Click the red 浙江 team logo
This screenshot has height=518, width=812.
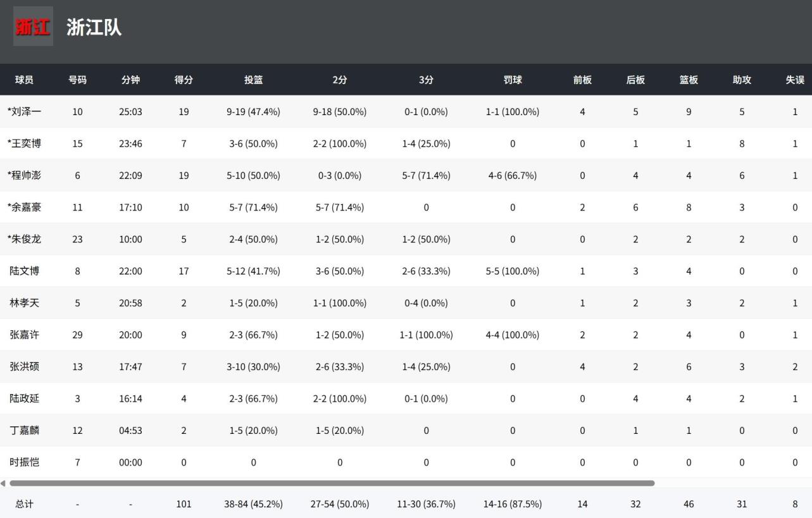[33, 27]
